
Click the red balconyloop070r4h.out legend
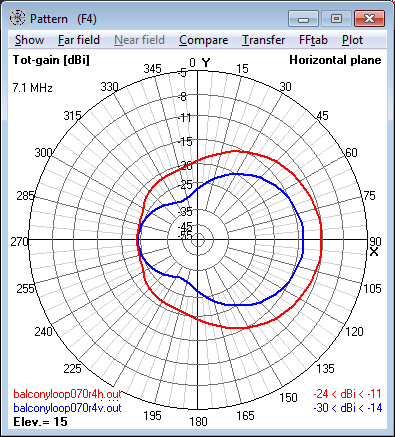pos(67,394)
